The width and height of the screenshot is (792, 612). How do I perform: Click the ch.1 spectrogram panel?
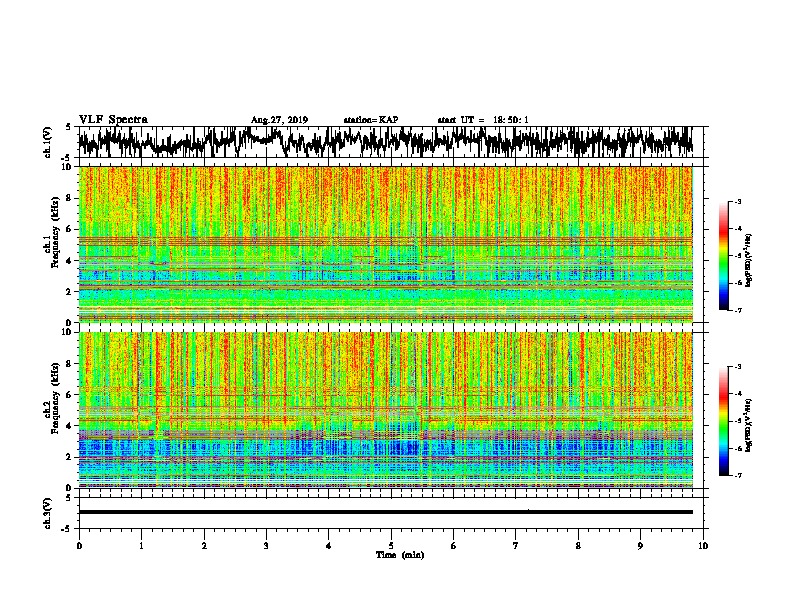click(385, 244)
